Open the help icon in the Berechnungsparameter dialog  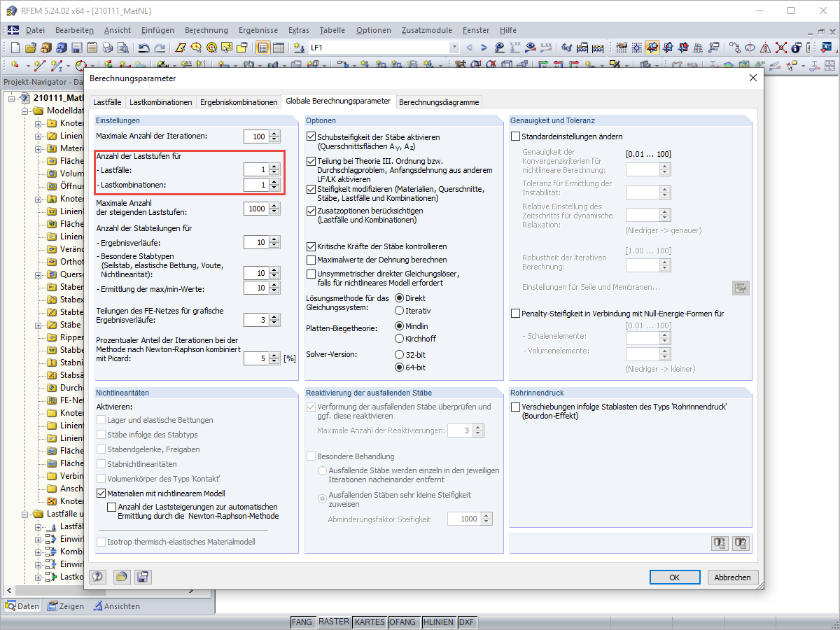pyautogui.click(x=97, y=577)
